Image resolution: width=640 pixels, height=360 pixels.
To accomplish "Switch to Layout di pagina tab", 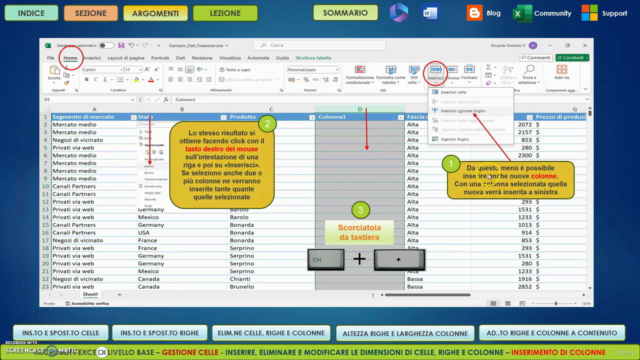I will (126, 58).
